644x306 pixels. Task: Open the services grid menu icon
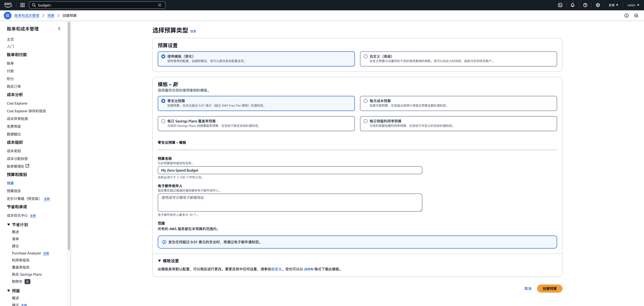click(23, 5)
